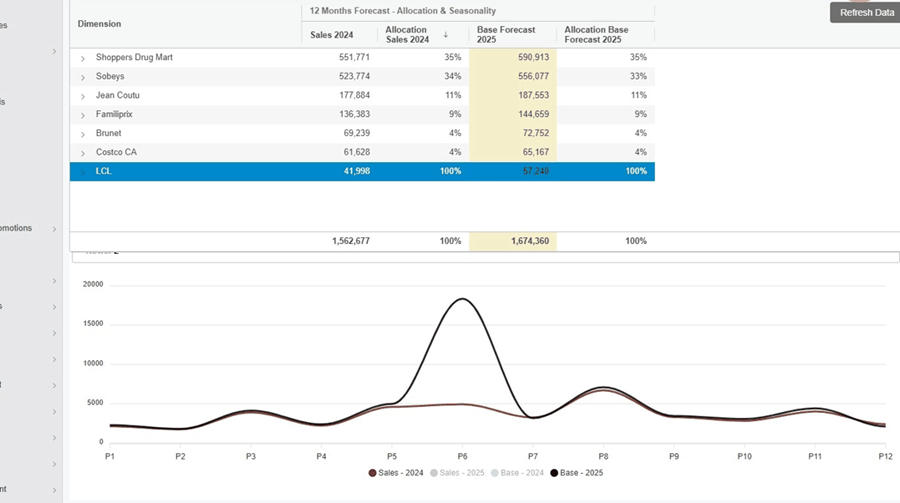
Task: Select the 'Familiprix' row name
Action: pos(114,114)
